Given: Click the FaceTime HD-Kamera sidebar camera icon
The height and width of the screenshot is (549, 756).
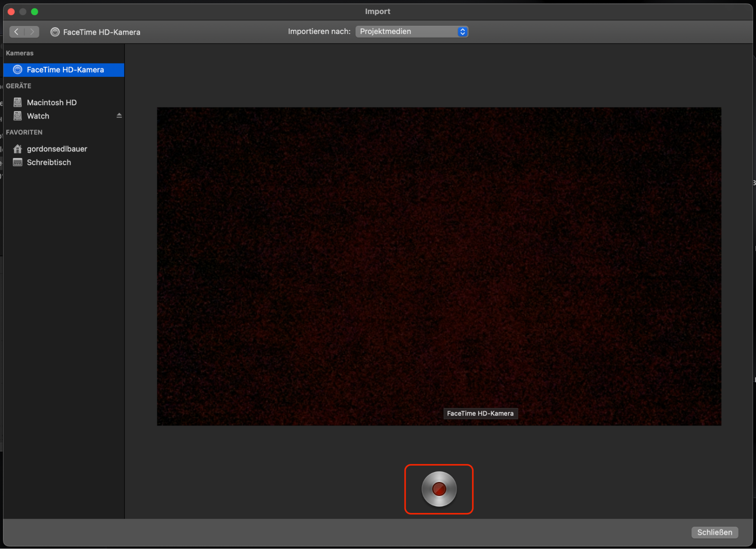Looking at the screenshot, I should click(17, 70).
